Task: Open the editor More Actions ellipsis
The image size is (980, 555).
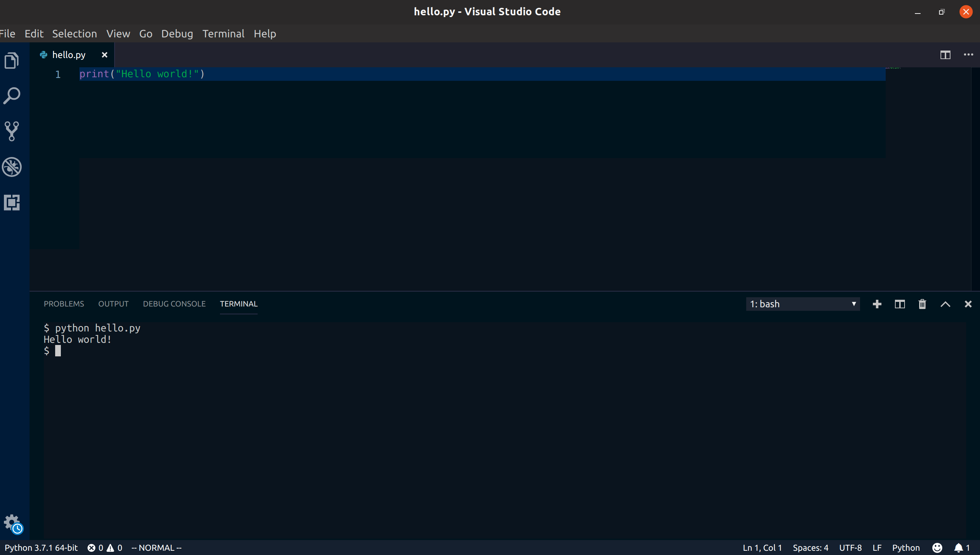Action: tap(968, 55)
